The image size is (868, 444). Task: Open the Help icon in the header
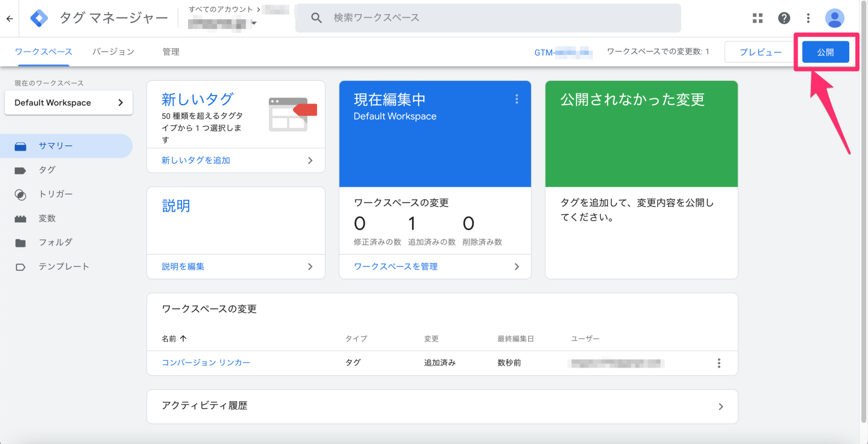(x=784, y=18)
